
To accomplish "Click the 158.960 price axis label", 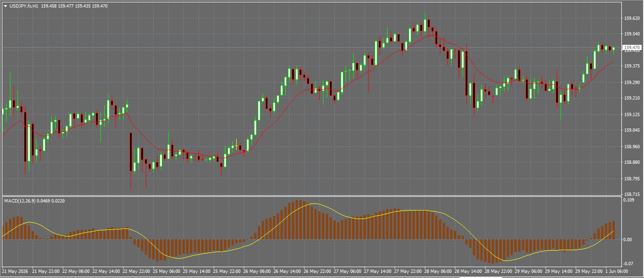I will tap(632, 147).
